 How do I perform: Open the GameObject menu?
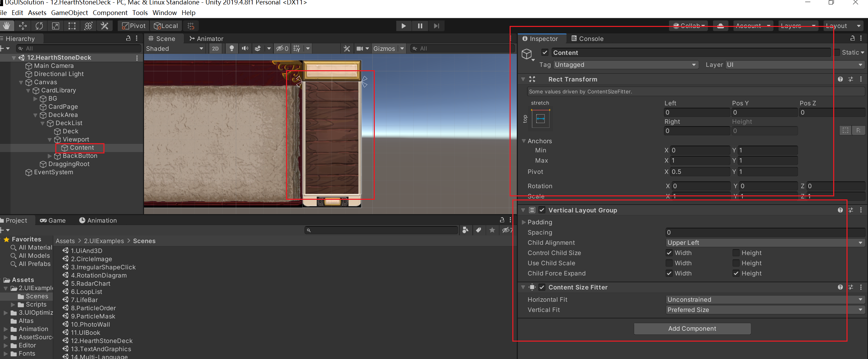pyautogui.click(x=69, y=13)
